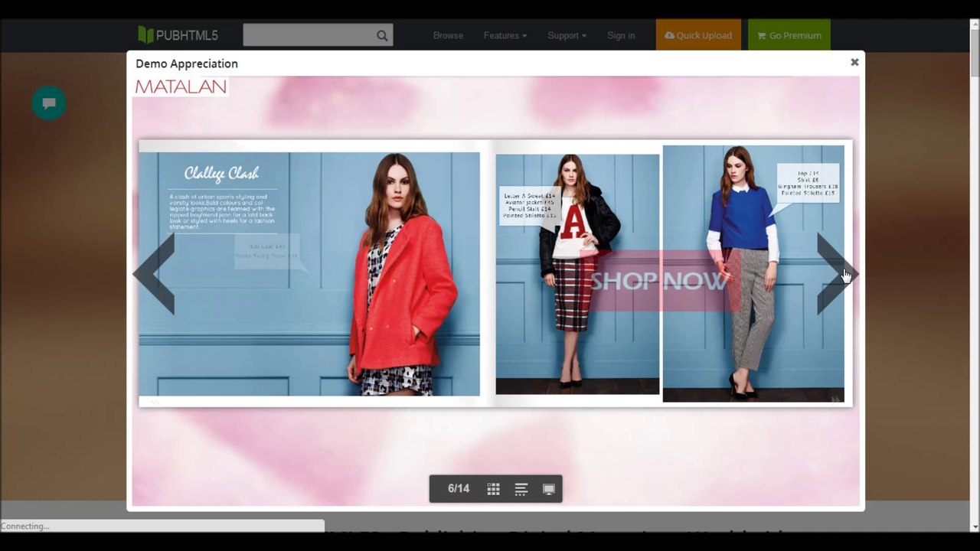Screen dimensions: 980x551
Task: Click the Challege Clash heading
Action: (x=221, y=174)
